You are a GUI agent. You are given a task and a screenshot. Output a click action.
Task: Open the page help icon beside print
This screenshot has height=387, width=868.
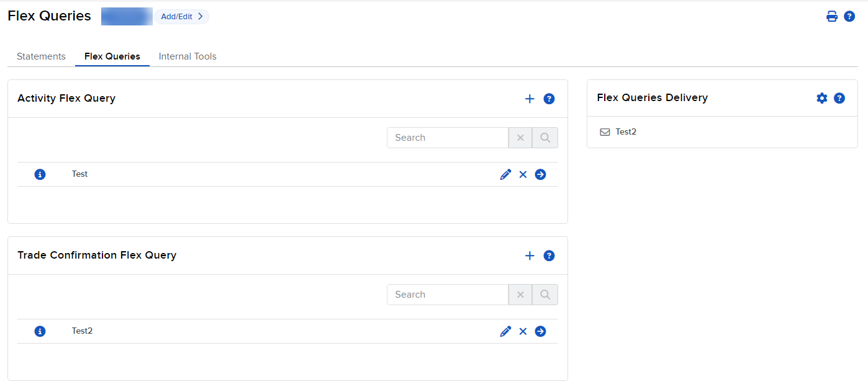850,17
